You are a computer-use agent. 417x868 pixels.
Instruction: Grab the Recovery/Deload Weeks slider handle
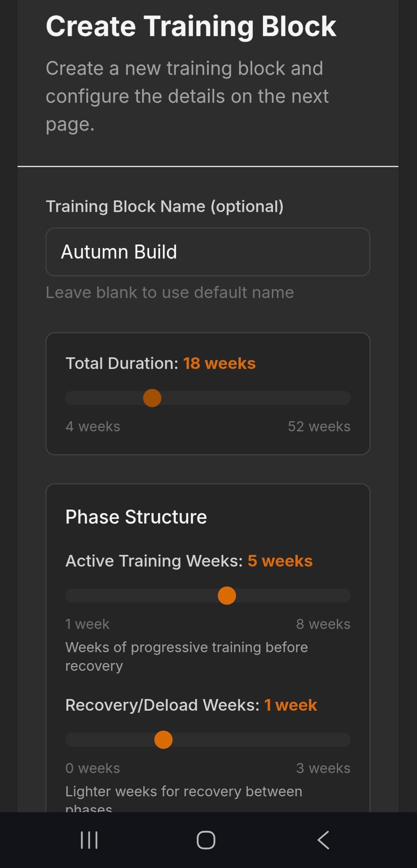click(x=163, y=739)
